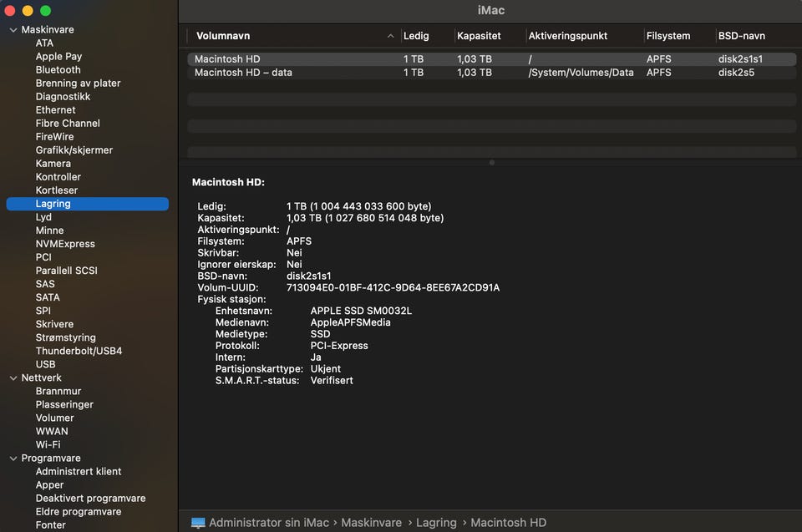Select NVMExpress entry
This screenshot has height=532, width=802.
click(65, 244)
